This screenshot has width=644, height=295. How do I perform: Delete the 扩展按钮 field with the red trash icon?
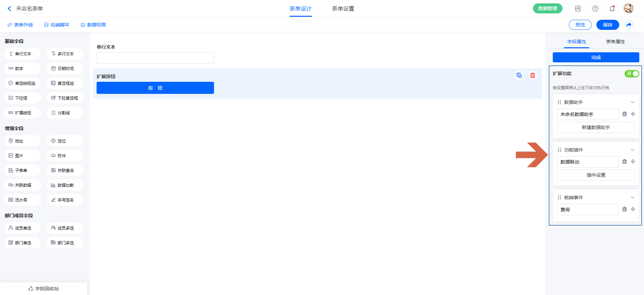(533, 75)
